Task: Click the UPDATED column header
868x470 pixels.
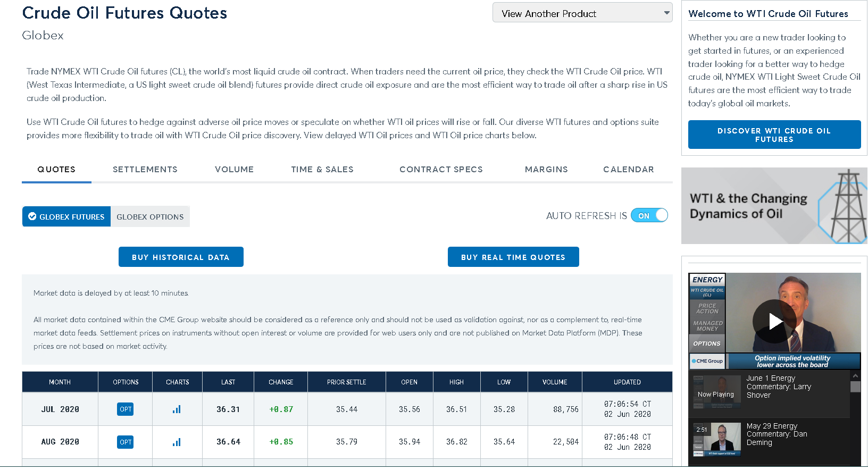Action: pyautogui.click(x=627, y=382)
